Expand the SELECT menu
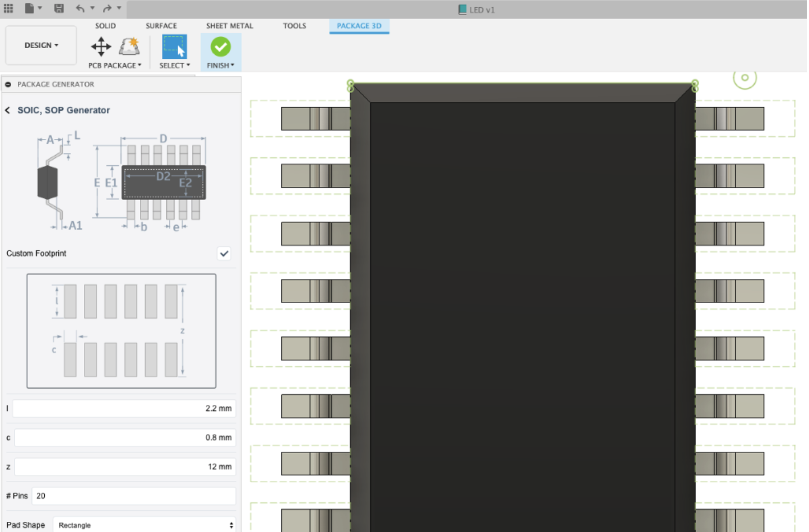Viewport: 809px width, 532px height. coord(174,66)
